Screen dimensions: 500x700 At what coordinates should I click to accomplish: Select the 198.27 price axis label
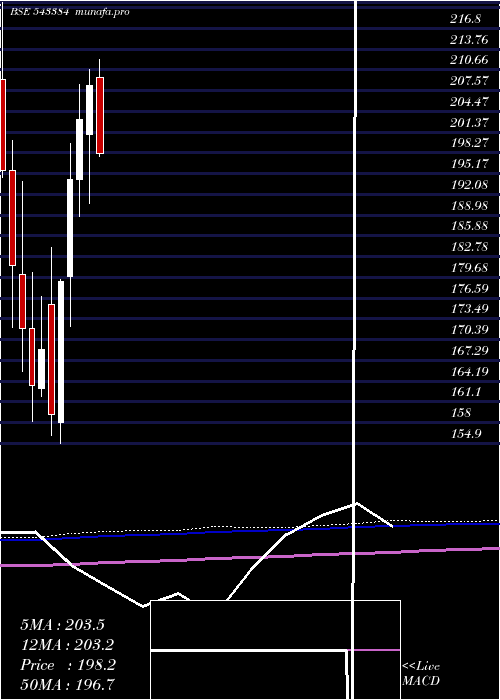469,143
